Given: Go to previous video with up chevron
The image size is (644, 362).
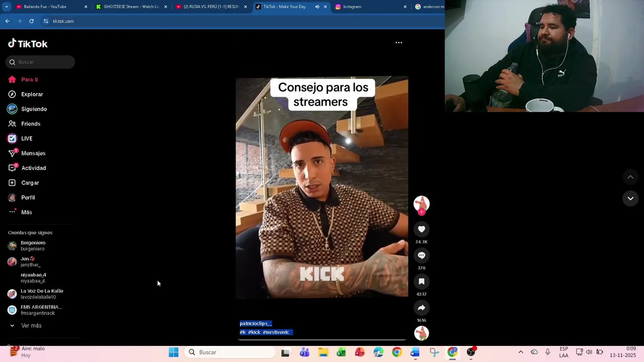Looking at the screenshot, I should [630, 177].
